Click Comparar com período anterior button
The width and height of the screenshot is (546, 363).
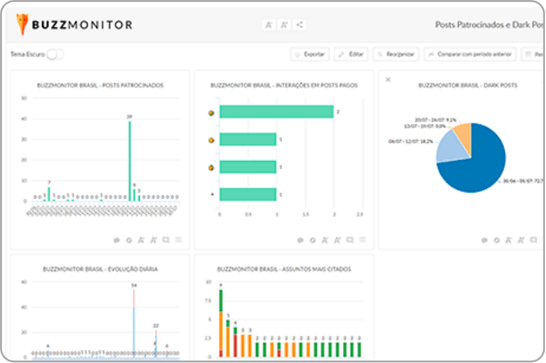click(470, 54)
